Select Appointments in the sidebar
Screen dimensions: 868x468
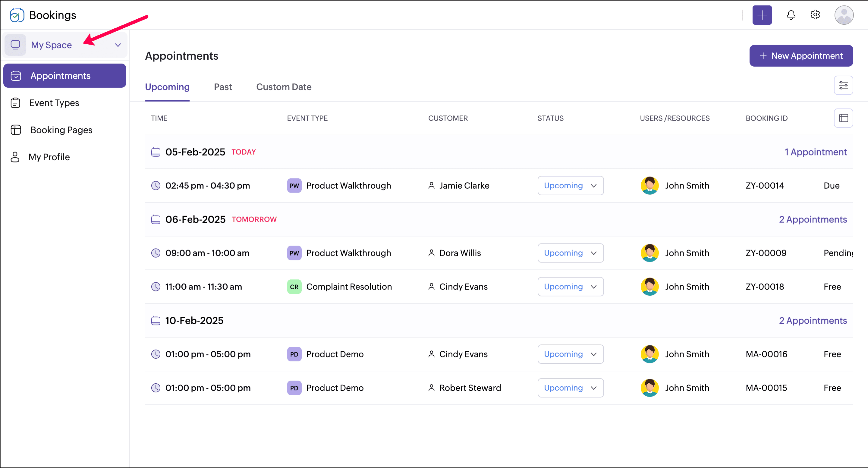tap(65, 76)
